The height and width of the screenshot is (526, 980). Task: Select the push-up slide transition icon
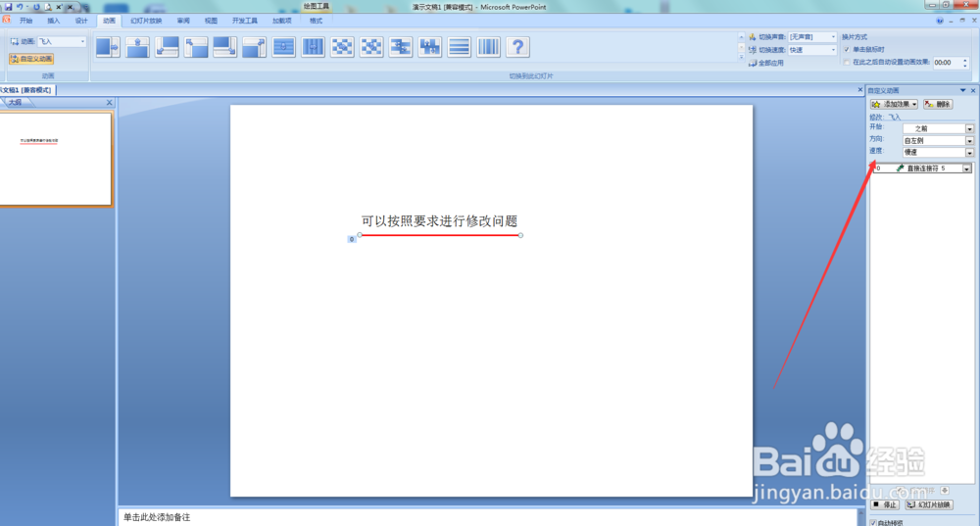pyautogui.click(x=137, y=47)
